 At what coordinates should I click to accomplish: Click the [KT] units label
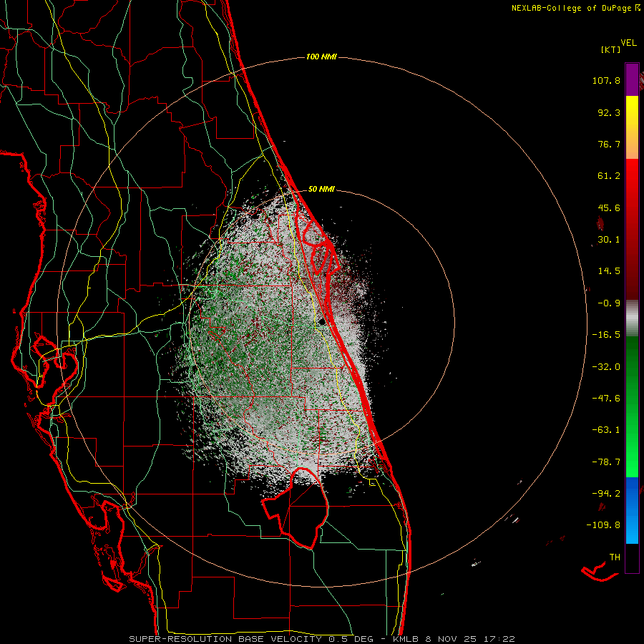[x=611, y=49]
